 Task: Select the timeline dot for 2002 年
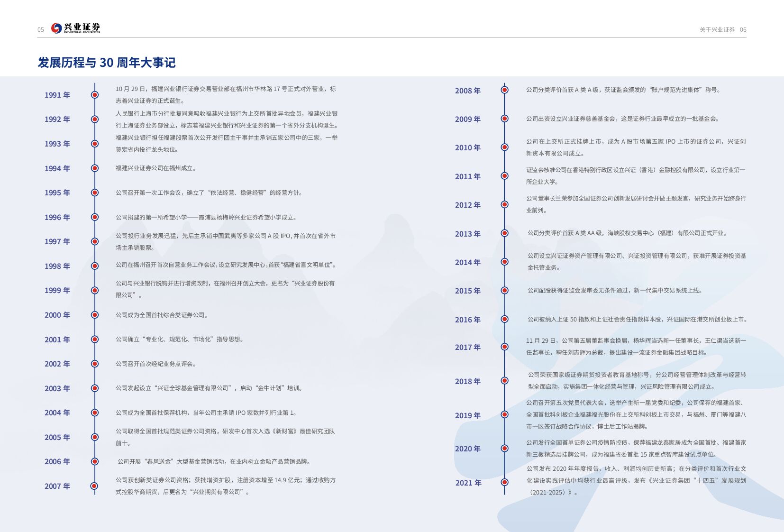95,364
